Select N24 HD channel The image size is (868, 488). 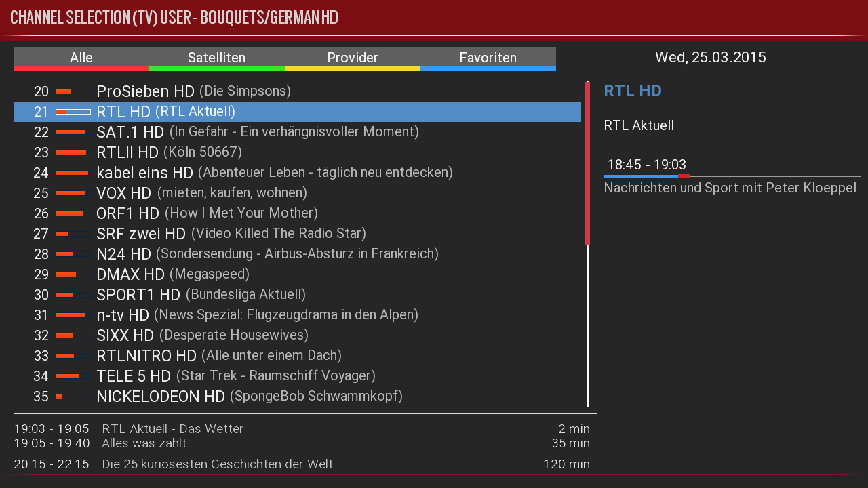coord(297,254)
